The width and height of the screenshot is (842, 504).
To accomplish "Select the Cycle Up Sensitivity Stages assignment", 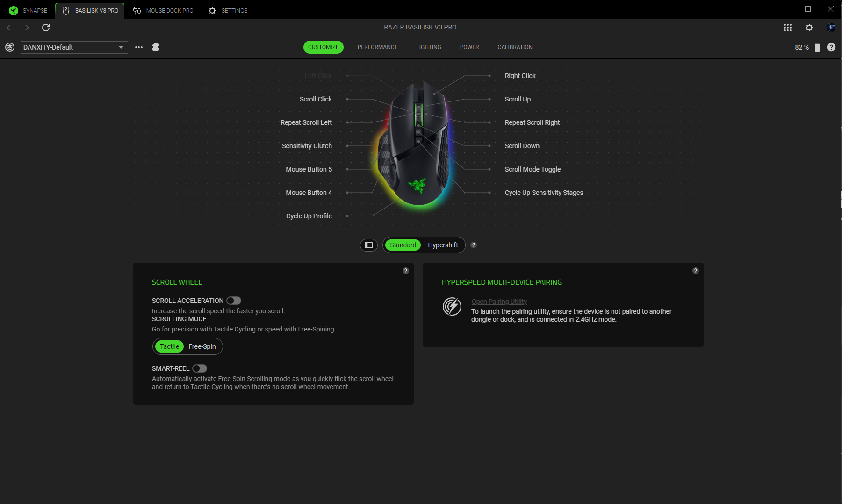I will [x=544, y=193].
